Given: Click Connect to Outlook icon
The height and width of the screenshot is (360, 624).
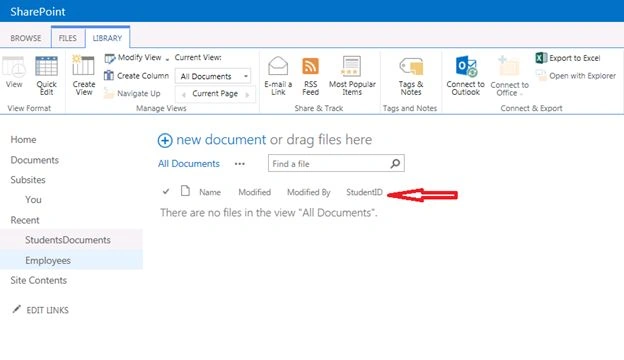Looking at the screenshot, I should 466,66.
